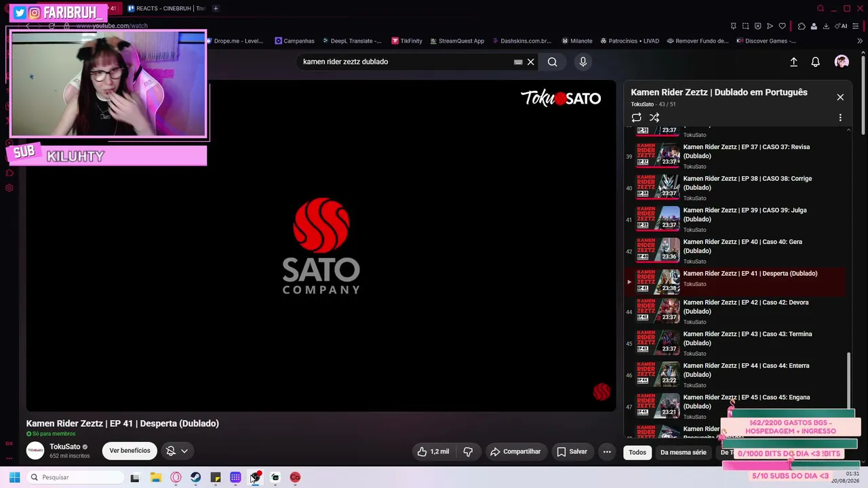Dislike the video with thumbs down
868x488 pixels.
[468, 451]
